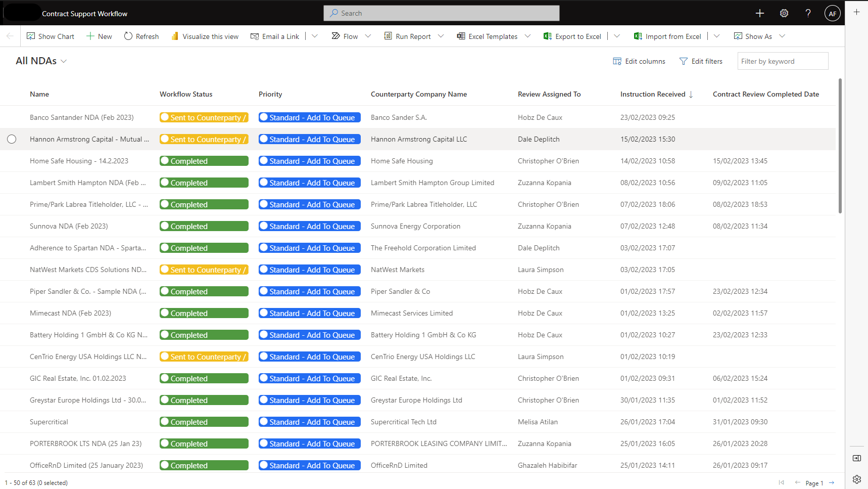This screenshot has height=489, width=868.
Task: Click Visualize this view
Action: (x=205, y=36)
